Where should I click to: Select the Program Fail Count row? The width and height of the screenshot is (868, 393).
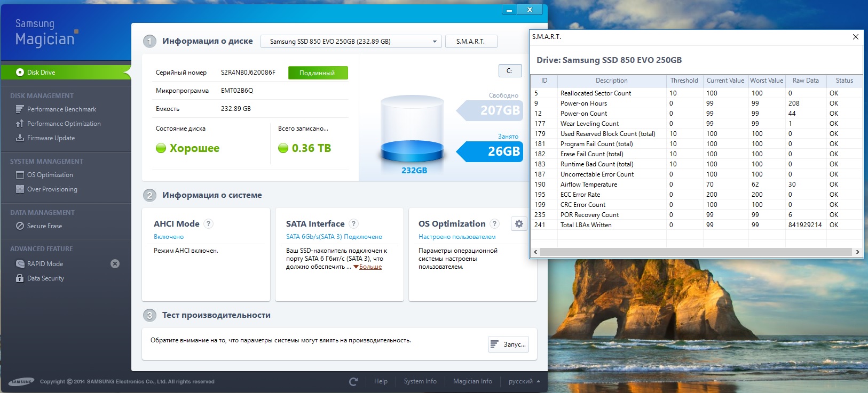pyautogui.click(x=697, y=144)
